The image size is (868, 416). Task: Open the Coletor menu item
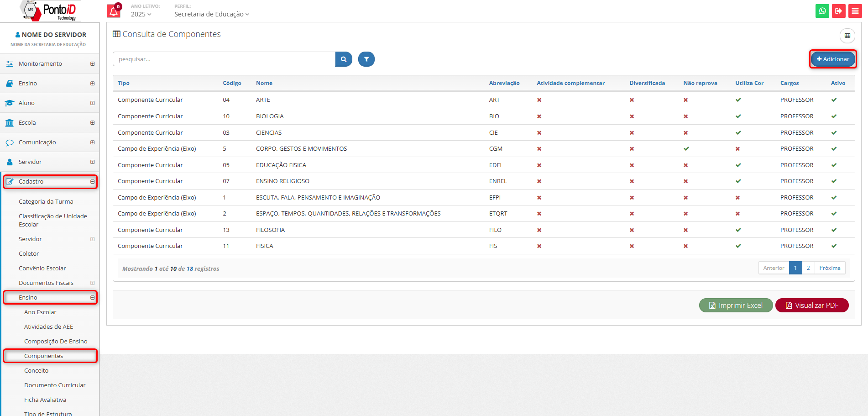29,254
